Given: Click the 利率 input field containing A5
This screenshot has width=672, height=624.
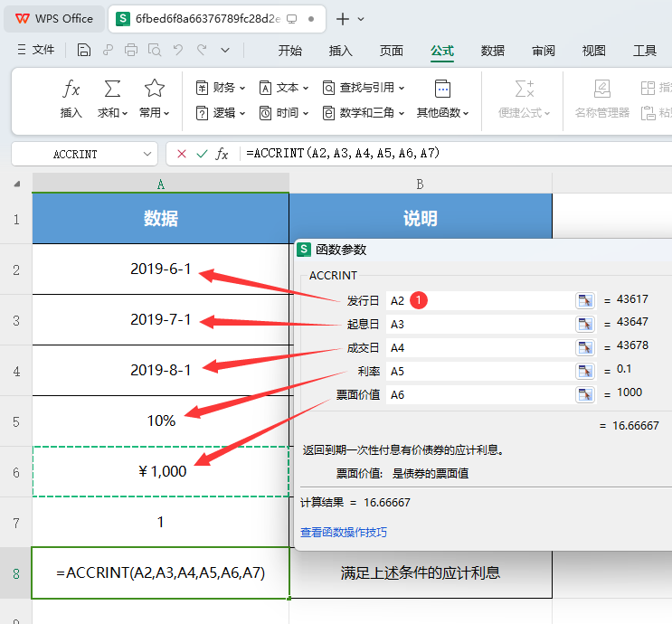Looking at the screenshot, I should (x=479, y=371).
